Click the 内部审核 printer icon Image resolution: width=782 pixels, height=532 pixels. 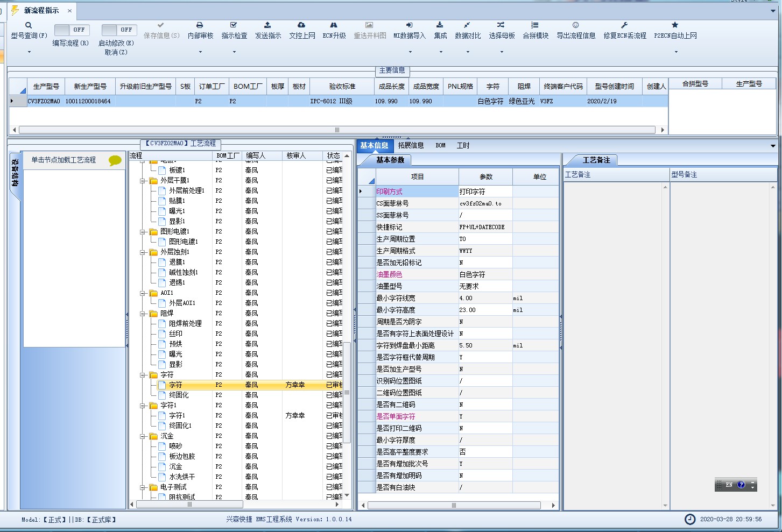tap(200, 25)
